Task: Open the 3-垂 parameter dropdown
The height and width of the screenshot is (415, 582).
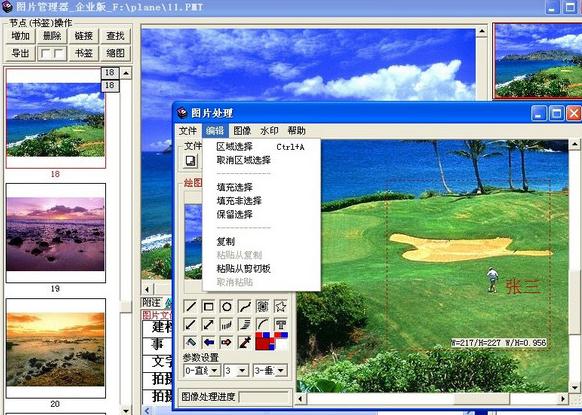Action: click(x=270, y=370)
